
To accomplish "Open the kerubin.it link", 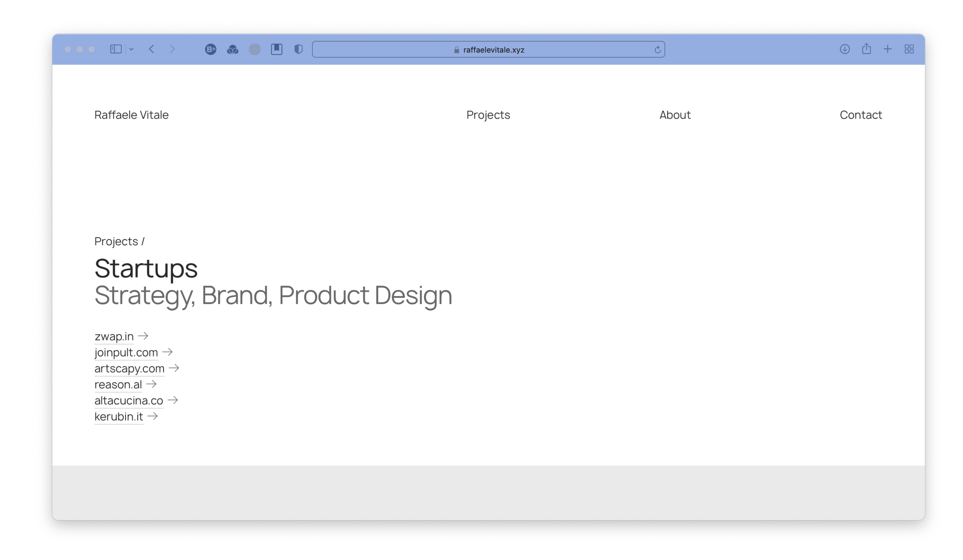I will click(x=118, y=416).
